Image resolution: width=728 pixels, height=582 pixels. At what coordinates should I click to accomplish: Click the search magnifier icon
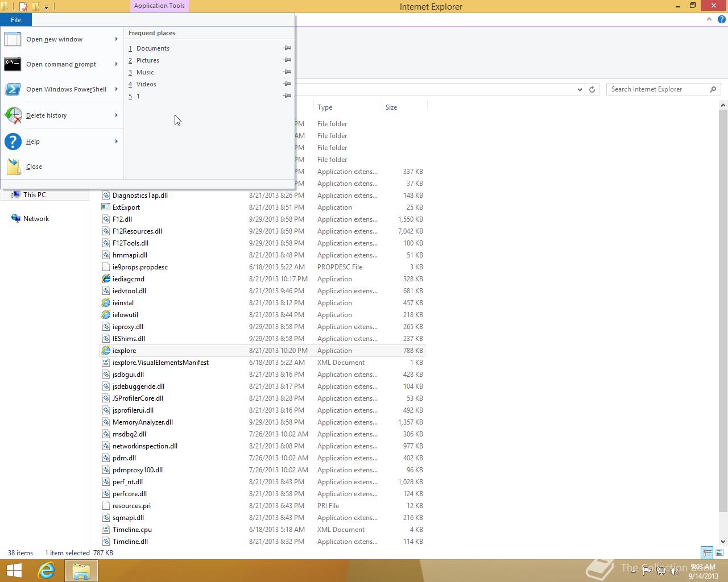(x=713, y=89)
